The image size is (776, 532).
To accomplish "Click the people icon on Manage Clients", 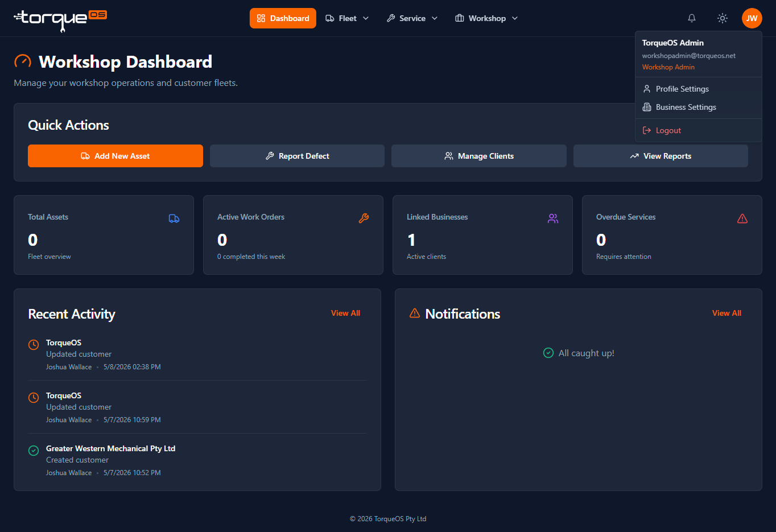I will click(x=449, y=156).
